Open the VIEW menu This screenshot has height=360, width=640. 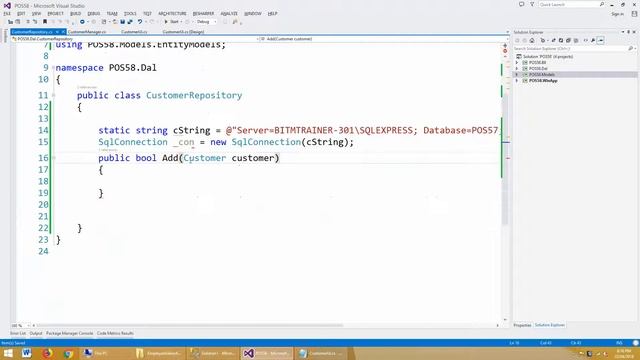[x=36, y=13]
